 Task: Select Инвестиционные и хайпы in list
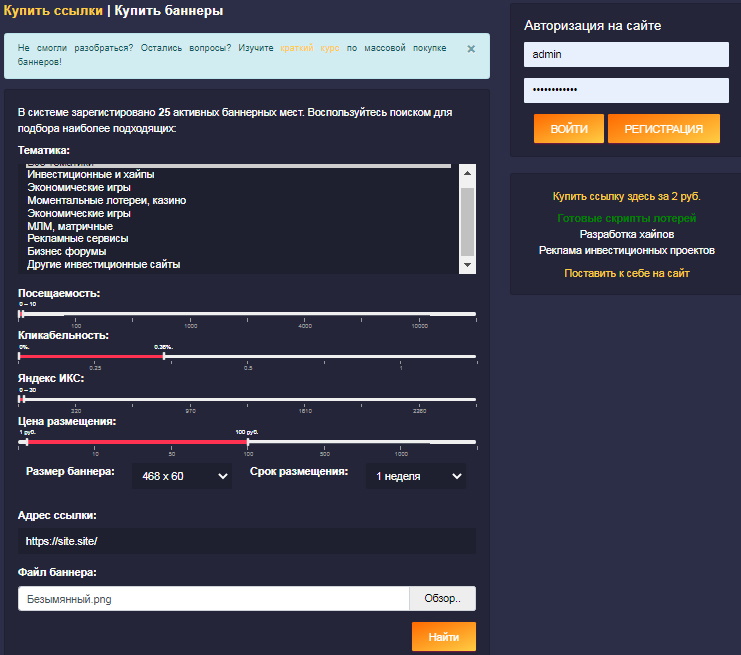[91, 175]
